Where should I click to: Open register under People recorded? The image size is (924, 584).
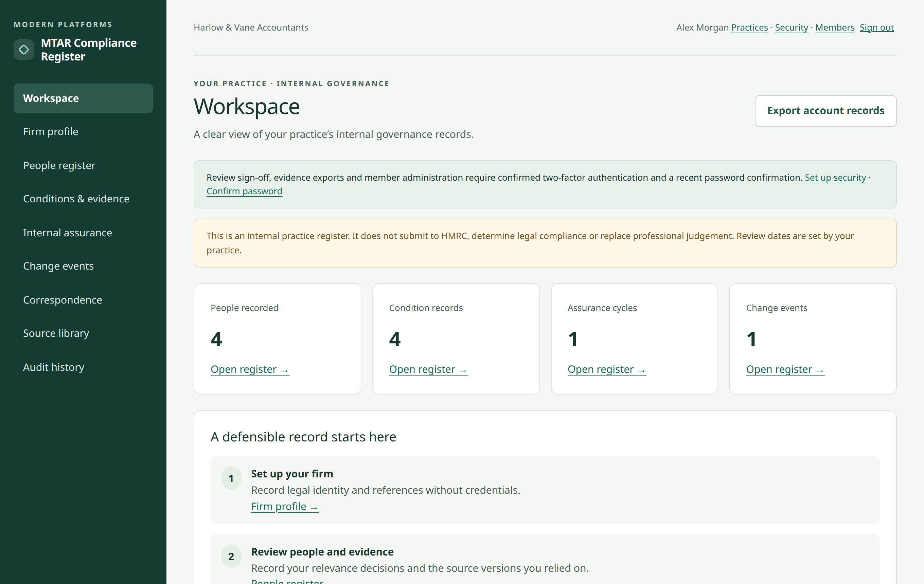tap(250, 369)
